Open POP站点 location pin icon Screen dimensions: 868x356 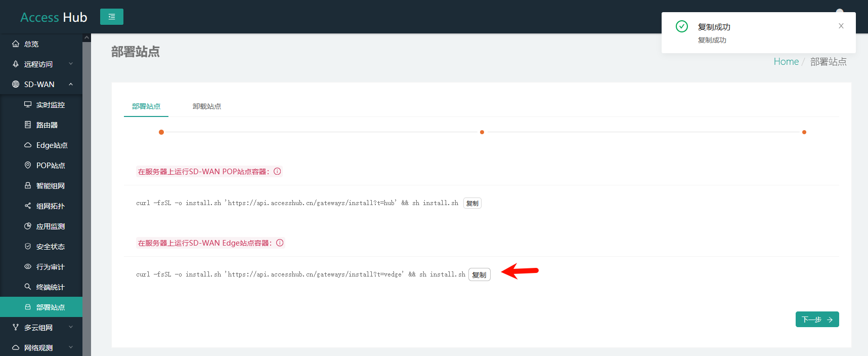[28, 165]
